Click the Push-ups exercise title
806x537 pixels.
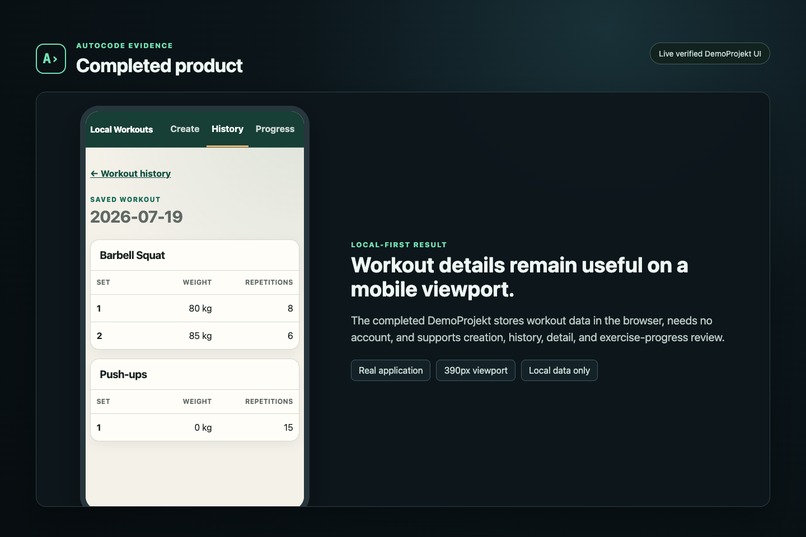click(123, 375)
